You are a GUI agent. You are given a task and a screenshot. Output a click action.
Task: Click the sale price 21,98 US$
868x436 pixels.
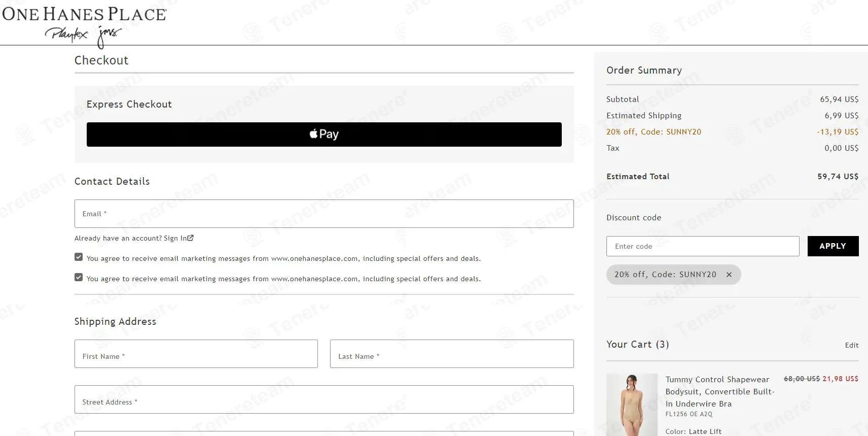[841, 379]
